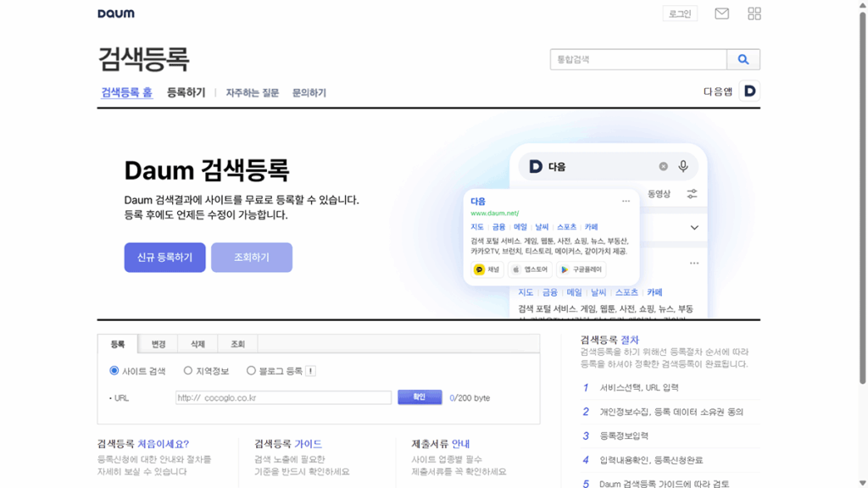Screen dimensions: 868x488
Task: Switch to the 등록 tab
Action: 117,344
